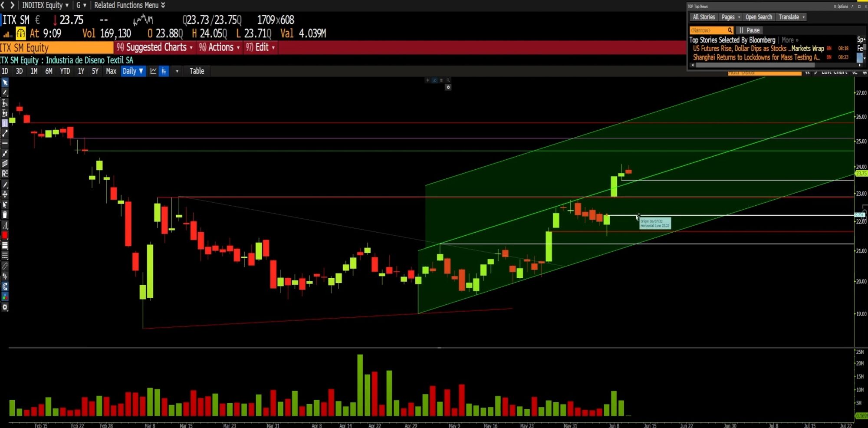
Task: Select the freehand pencil tool
Action: [5, 184]
